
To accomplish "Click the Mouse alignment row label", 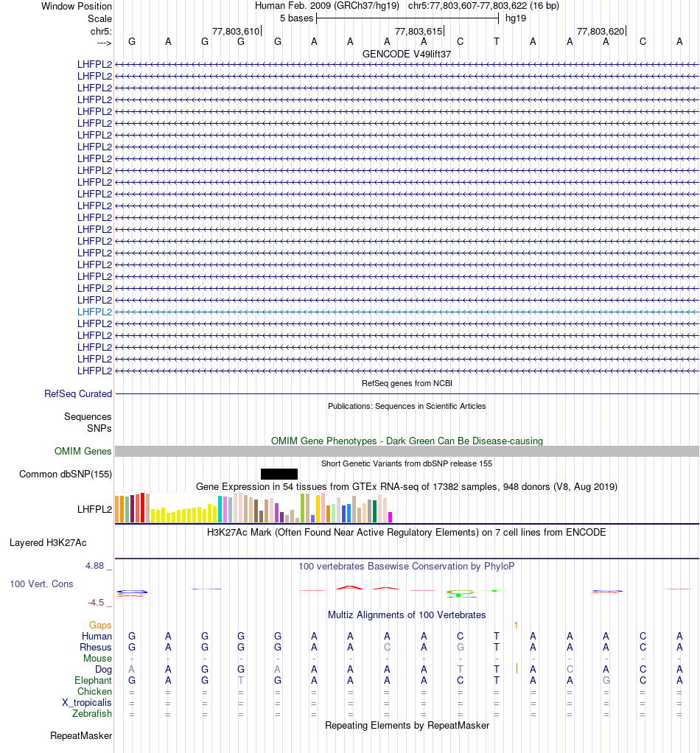I will click(97, 659).
